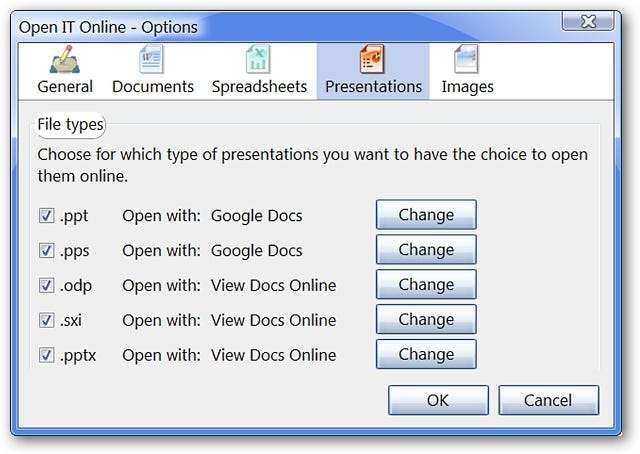The width and height of the screenshot is (640, 454).
Task: Change the .ppt Open with application
Action: [x=426, y=215]
